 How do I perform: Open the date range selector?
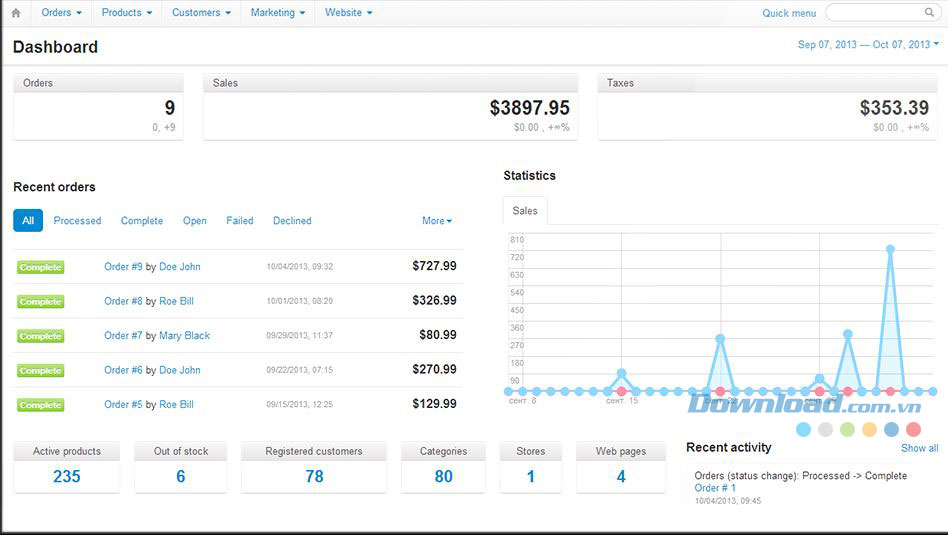pos(868,45)
